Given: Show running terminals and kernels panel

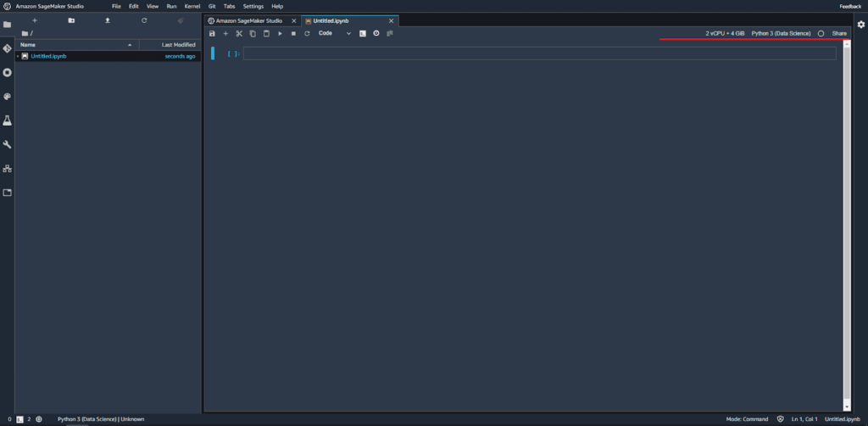Looking at the screenshot, I should (x=7, y=73).
